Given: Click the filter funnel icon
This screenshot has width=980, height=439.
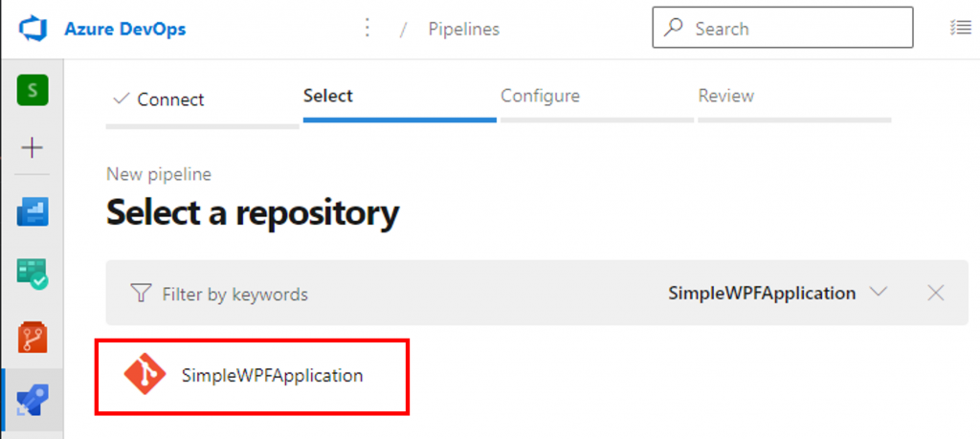Looking at the screenshot, I should click(141, 294).
